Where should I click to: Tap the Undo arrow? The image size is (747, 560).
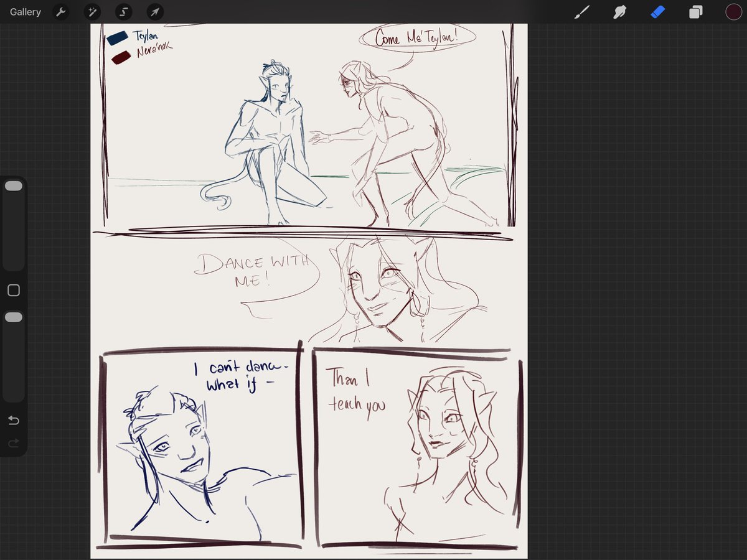coord(14,421)
